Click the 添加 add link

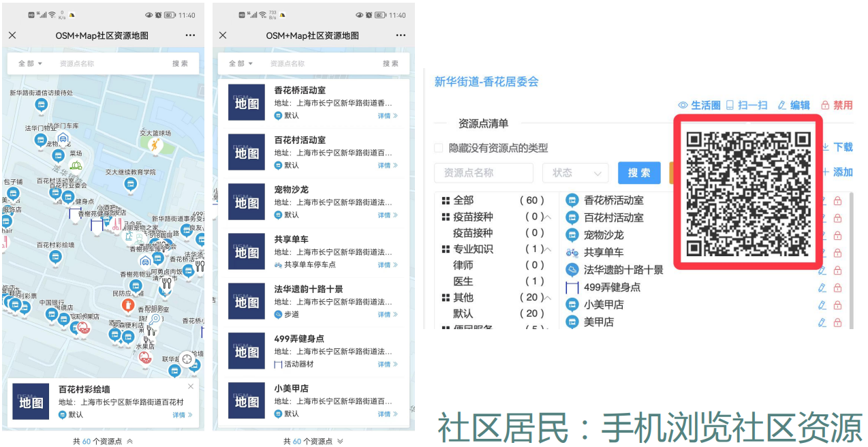pos(837,172)
